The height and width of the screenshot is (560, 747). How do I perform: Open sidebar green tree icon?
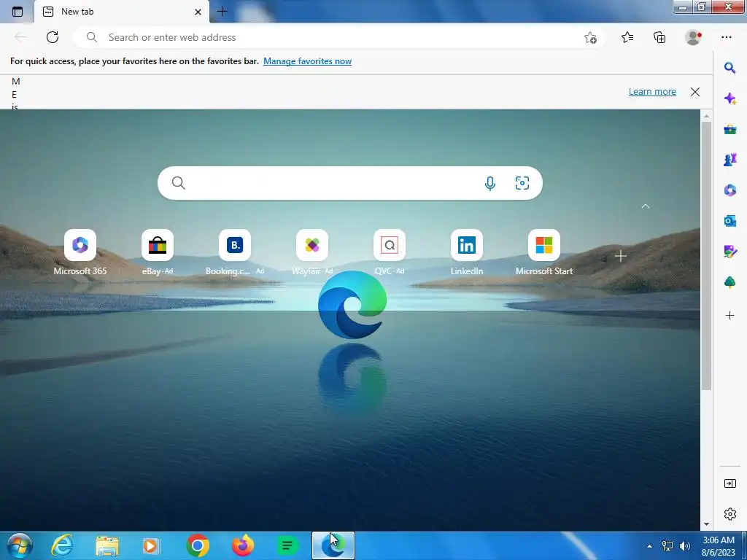pyautogui.click(x=729, y=282)
